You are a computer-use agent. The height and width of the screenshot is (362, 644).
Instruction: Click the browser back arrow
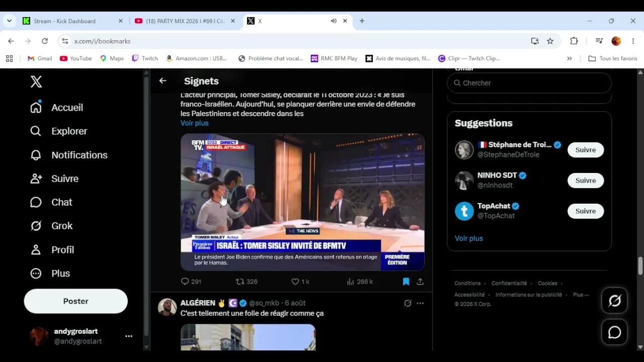[x=11, y=41]
